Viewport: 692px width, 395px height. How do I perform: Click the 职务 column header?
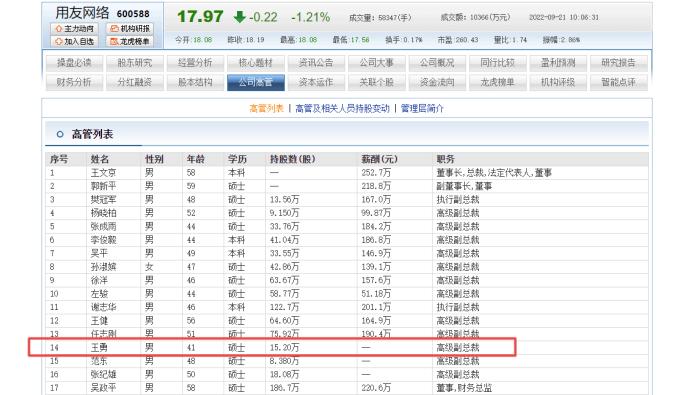pos(445,159)
